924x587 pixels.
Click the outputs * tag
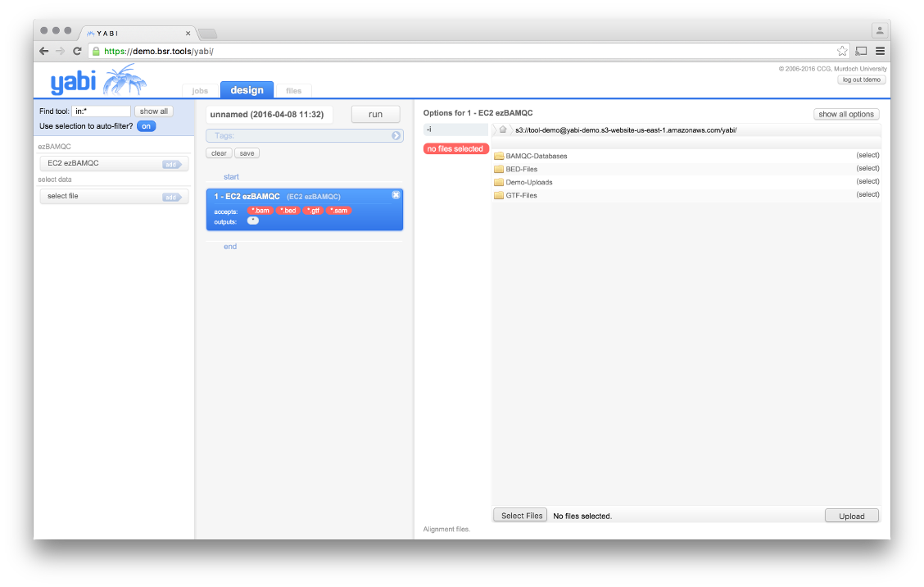(253, 221)
